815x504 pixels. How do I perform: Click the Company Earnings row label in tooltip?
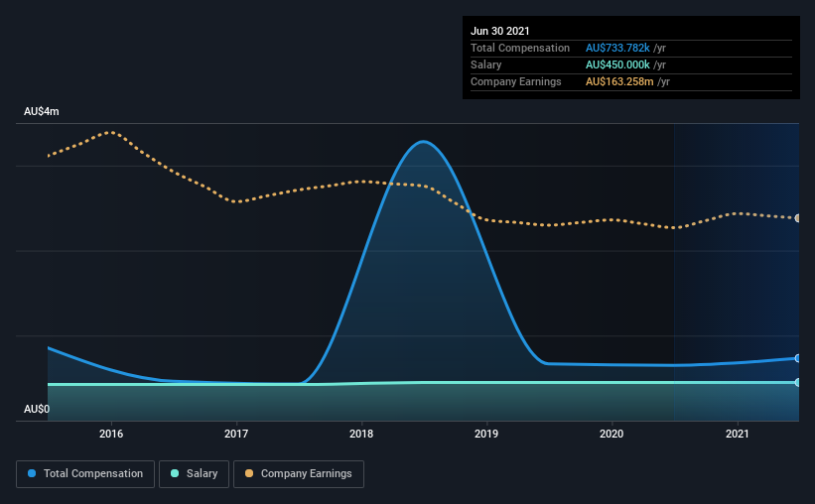coord(515,82)
